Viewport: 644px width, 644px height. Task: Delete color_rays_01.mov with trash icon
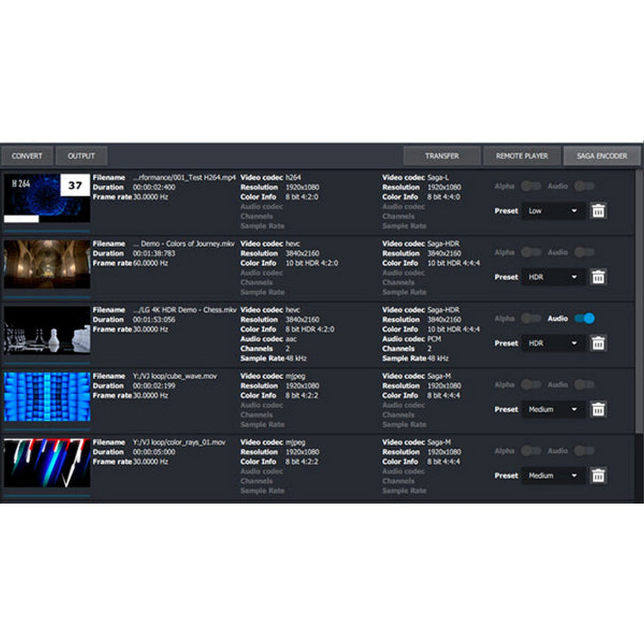598,476
